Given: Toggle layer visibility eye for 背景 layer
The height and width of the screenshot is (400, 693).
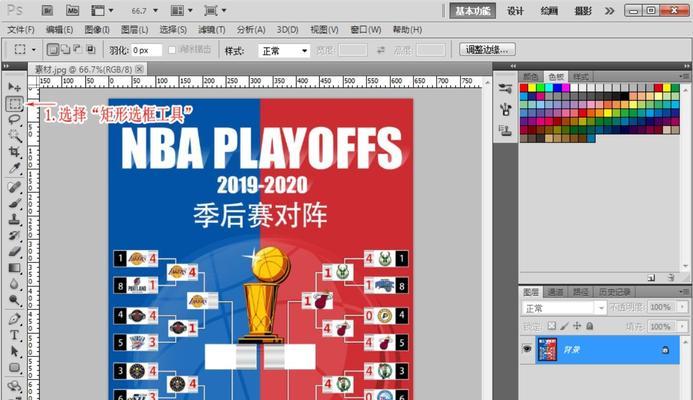Looking at the screenshot, I should pyautogui.click(x=527, y=349).
